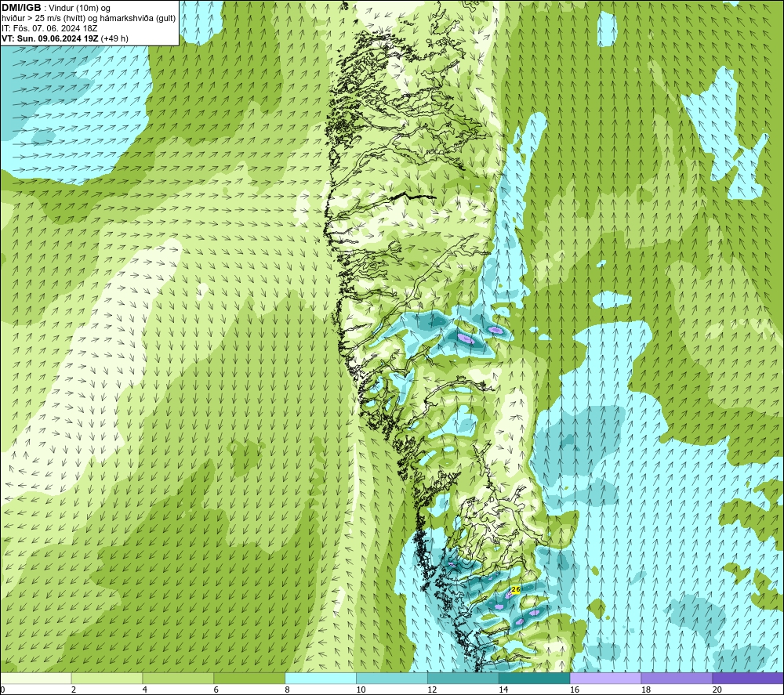Screen dimensions: 784x695
Task: Click the 'Vindur (10m) og' label
Action: pos(79,9)
